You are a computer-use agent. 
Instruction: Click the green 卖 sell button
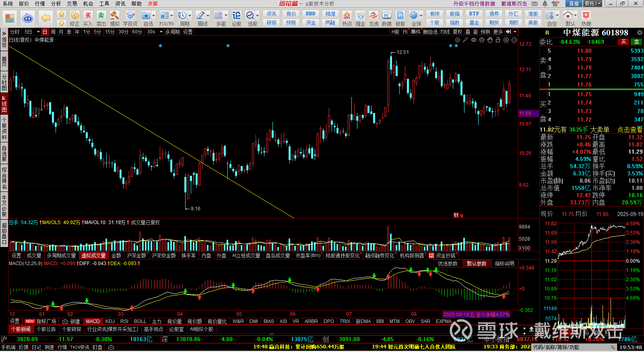coord(637,42)
